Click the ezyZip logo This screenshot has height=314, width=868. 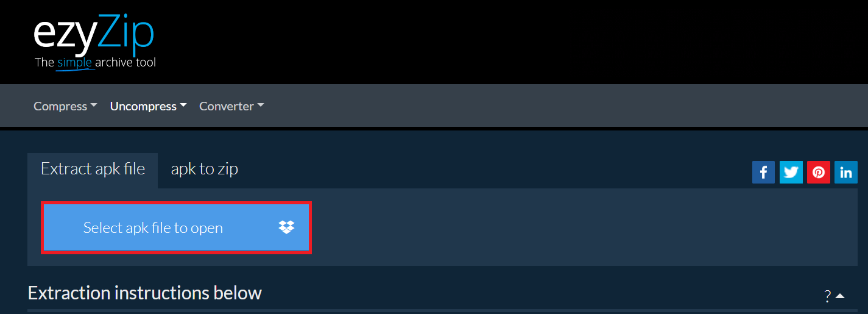click(x=94, y=43)
